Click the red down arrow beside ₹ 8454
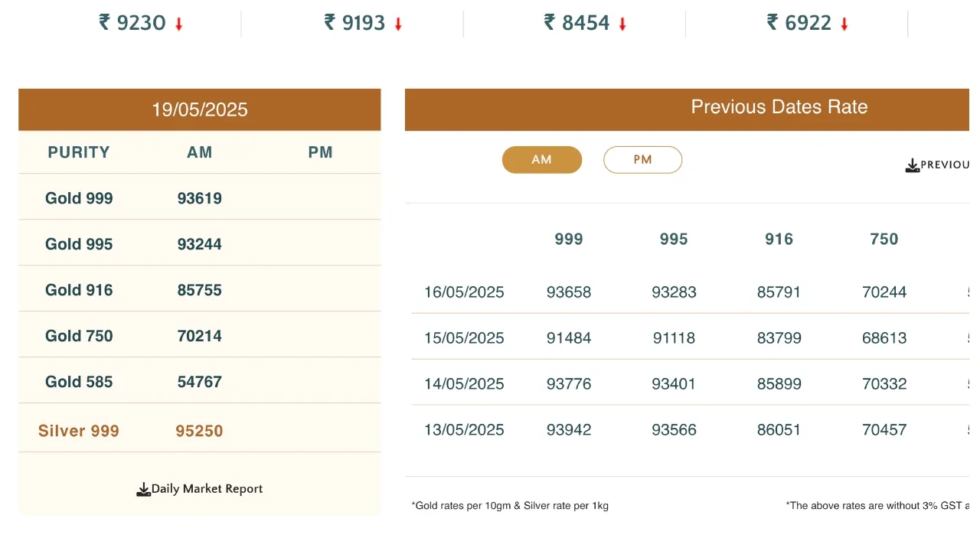This screenshot has height=551, width=980. click(622, 24)
